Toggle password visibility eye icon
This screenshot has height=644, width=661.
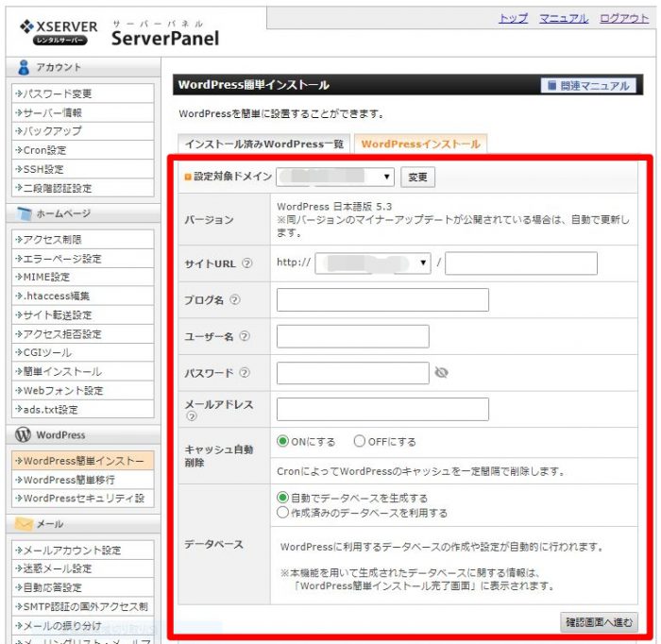pyautogui.click(x=441, y=373)
